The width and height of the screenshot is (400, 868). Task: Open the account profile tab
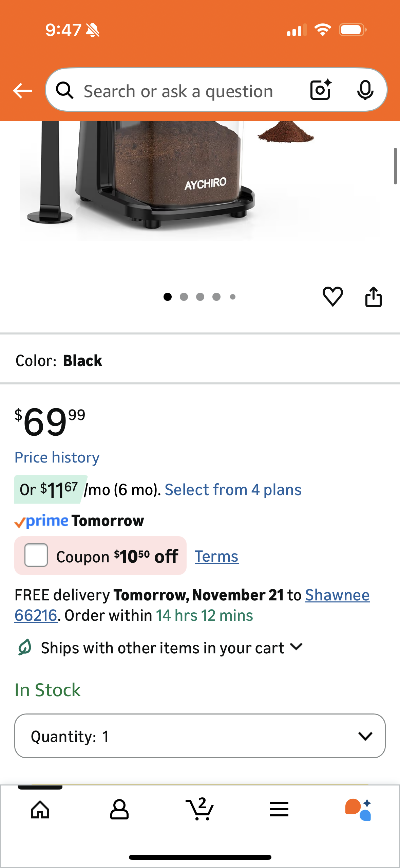click(119, 809)
